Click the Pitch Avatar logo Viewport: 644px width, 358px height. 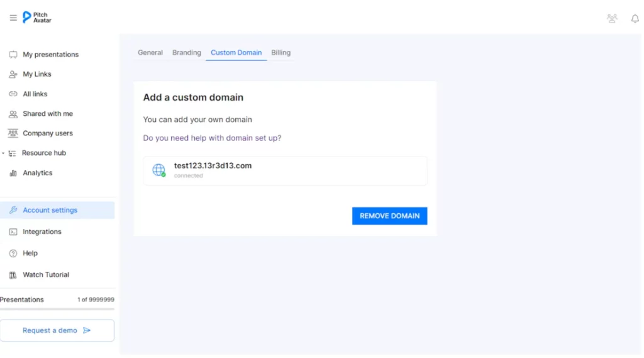[37, 17]
